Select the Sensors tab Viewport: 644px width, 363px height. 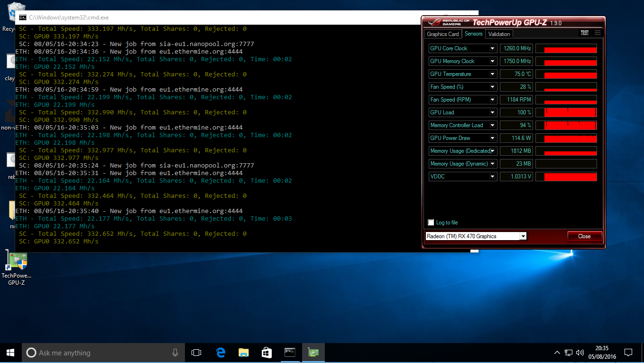point(474,34)
